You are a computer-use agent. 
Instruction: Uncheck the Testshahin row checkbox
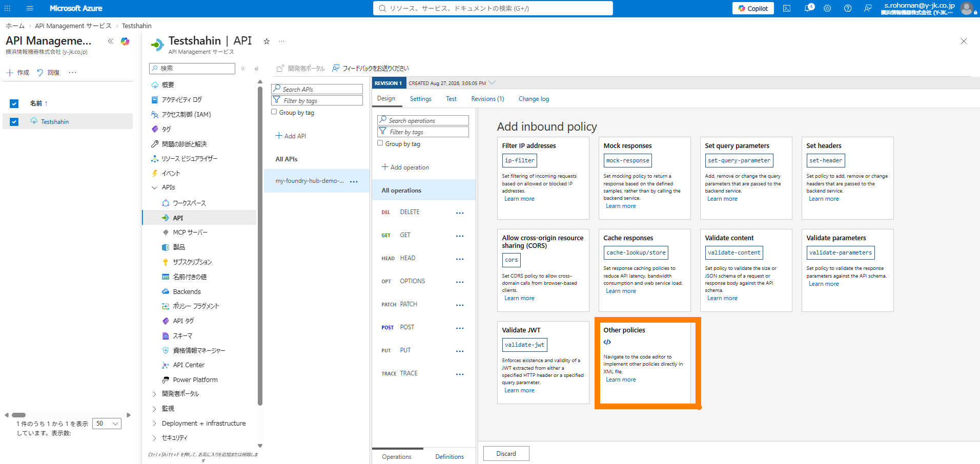click(x=14, y=122)
